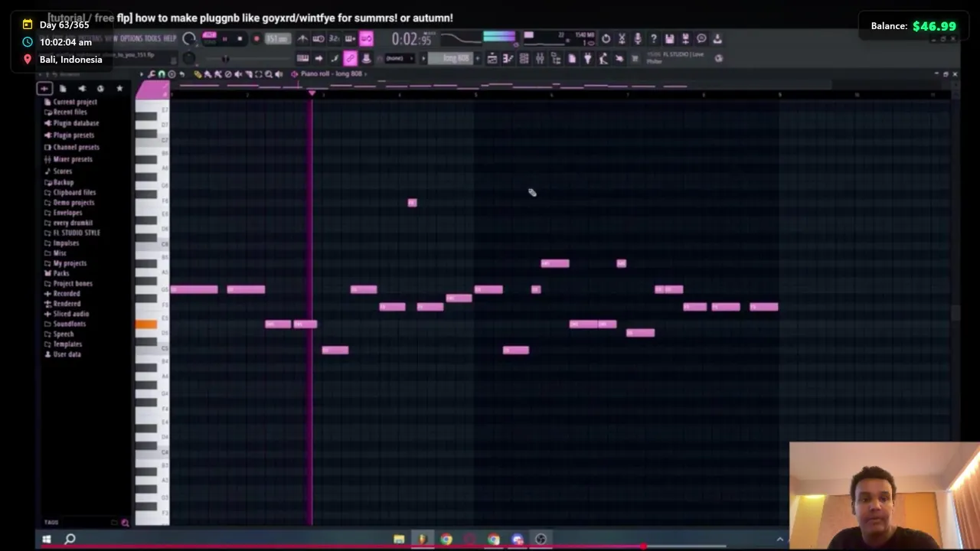Open the mixer view icon
Screen dimensions: 980x551
click(539, 58)
